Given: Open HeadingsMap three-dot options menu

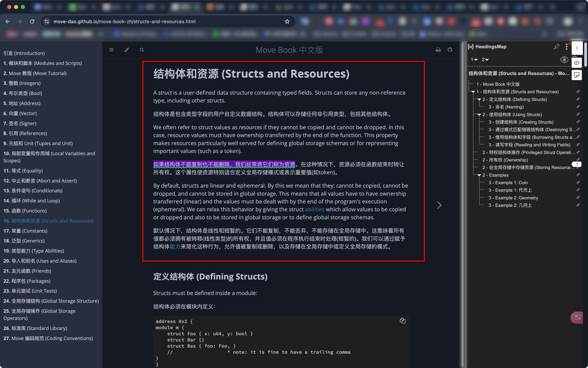Looking at the screenshot, I should click(x=567, y=47).
